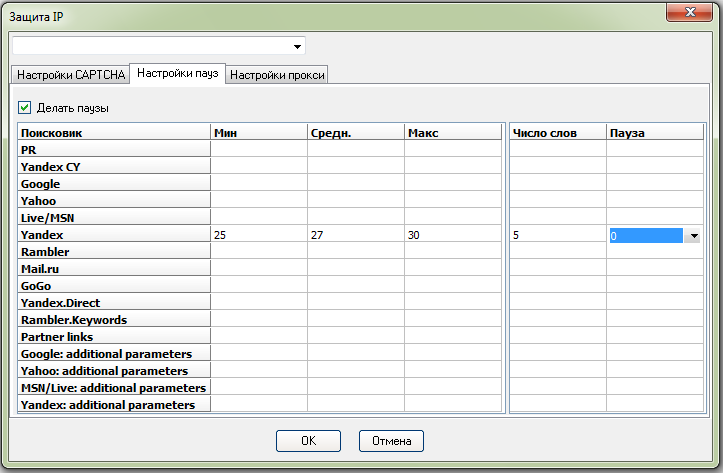Select Yandex: additional parameters row
The image size is (723, 473).
(114, 405)
